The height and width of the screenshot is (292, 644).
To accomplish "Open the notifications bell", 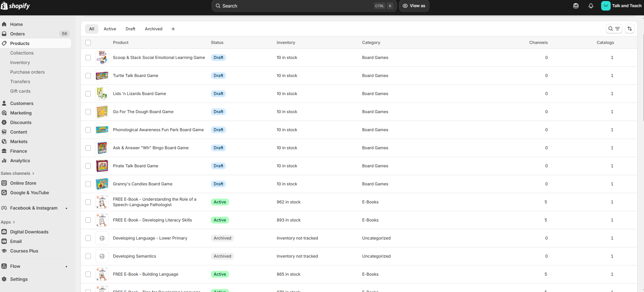I will (x=591, y=6).
